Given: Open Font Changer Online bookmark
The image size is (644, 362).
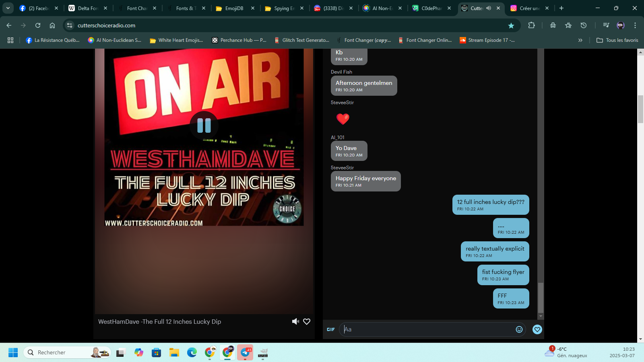Looking at the screenshot, I should point(425,40).
